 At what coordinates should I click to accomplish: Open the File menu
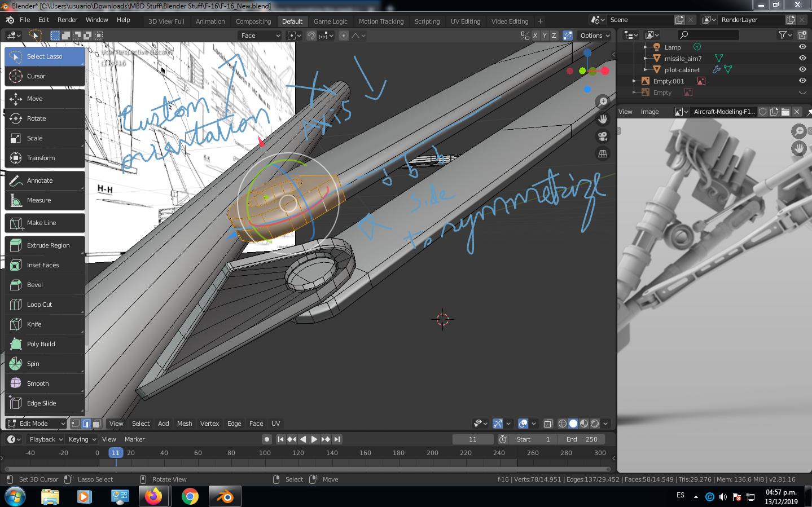[25, 20]
